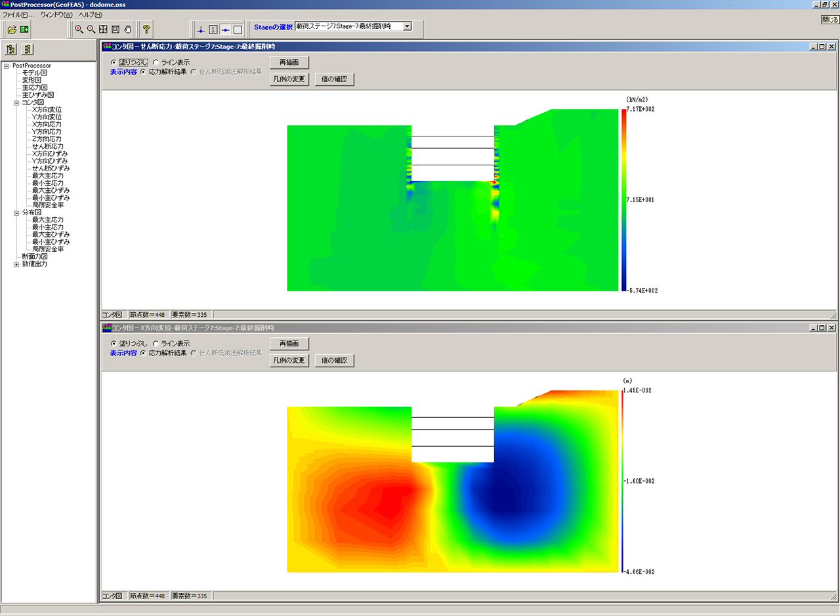Open the ファイル menu
The height and width of the screenshot is (616, 840).
[18, 14]
